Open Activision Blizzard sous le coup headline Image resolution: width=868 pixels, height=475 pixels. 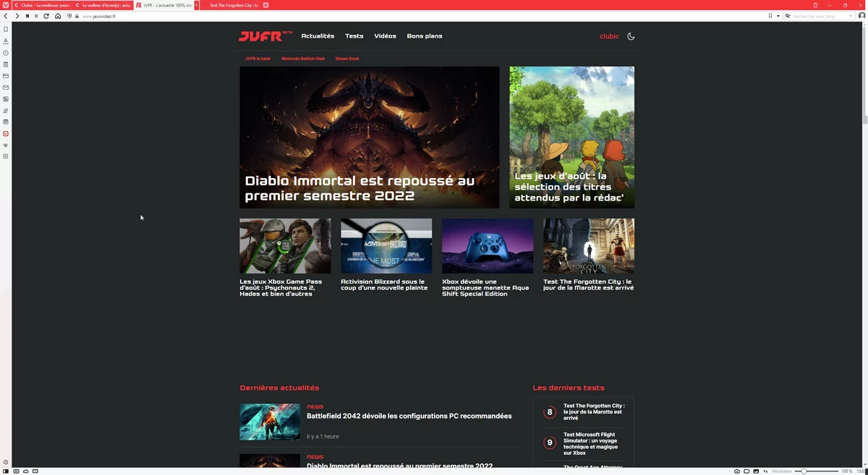pos(383,285)
